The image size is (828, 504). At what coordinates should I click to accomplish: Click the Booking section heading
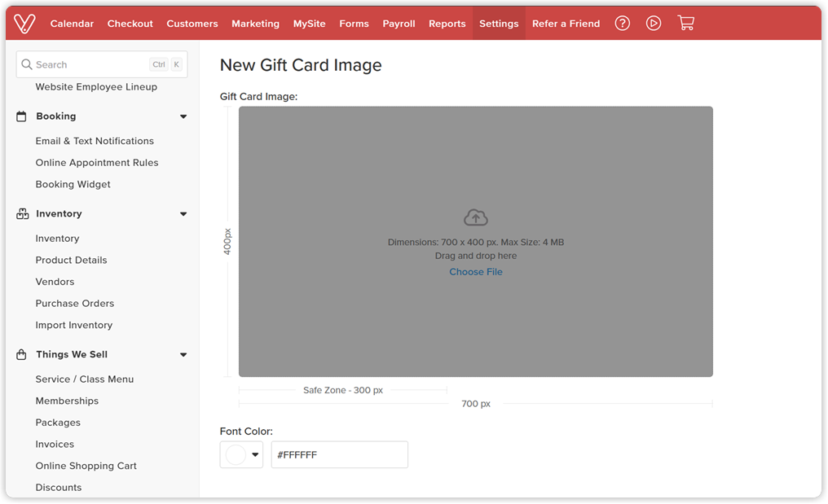pyautogui.click(x=56, y=116)
